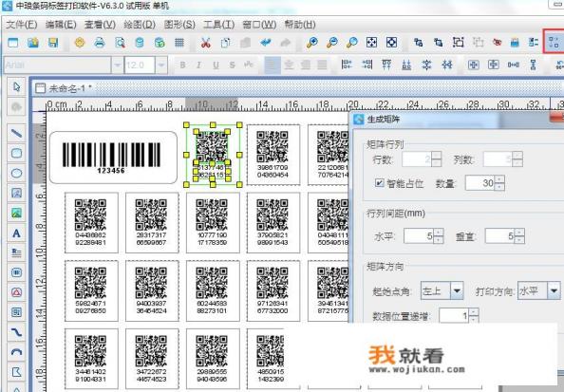Open the 文件(F) menu
The image size is (564, 392).
coord(22,25)
